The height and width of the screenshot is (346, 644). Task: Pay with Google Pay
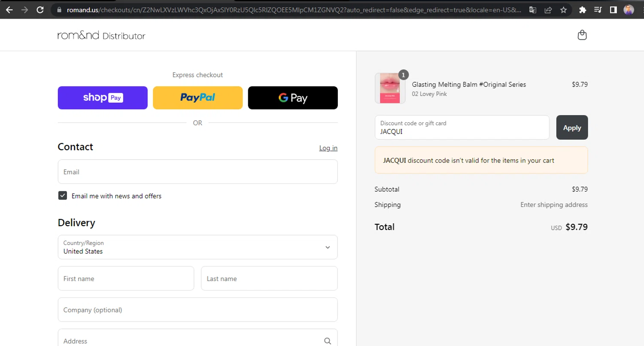[x=293, y=98]
